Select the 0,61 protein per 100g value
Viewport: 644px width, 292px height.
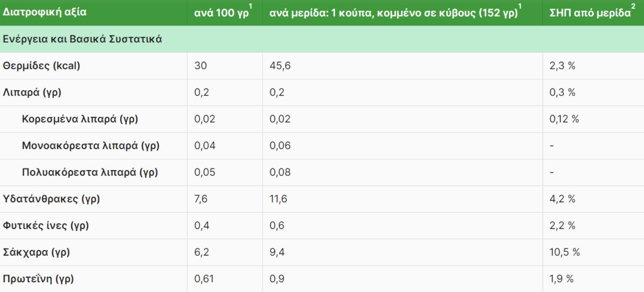(x=204, y=279)
